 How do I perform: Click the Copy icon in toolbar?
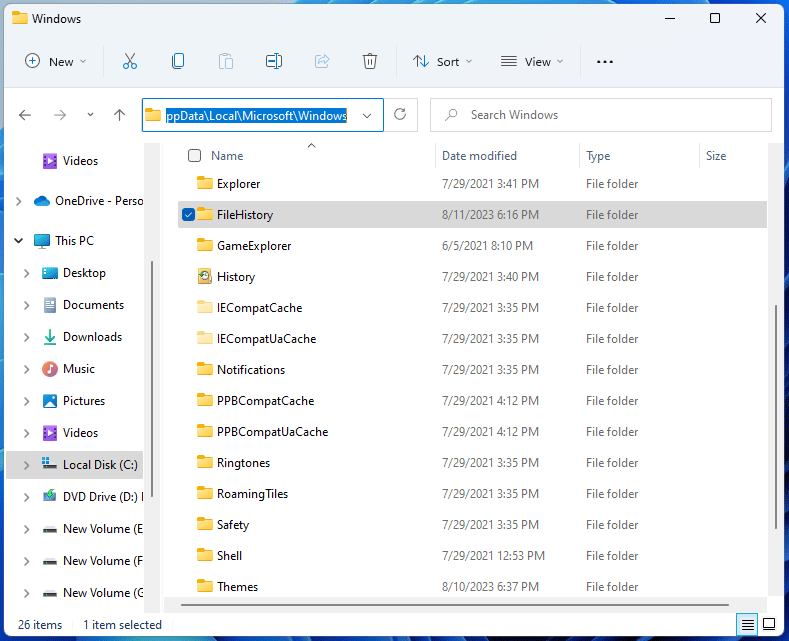pos(178,61)
